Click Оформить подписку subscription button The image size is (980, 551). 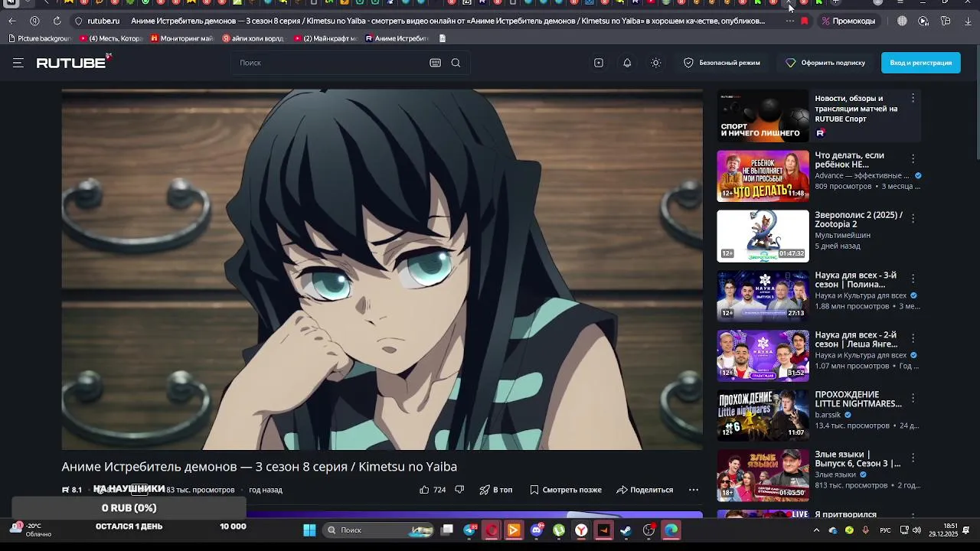[825, 63]
